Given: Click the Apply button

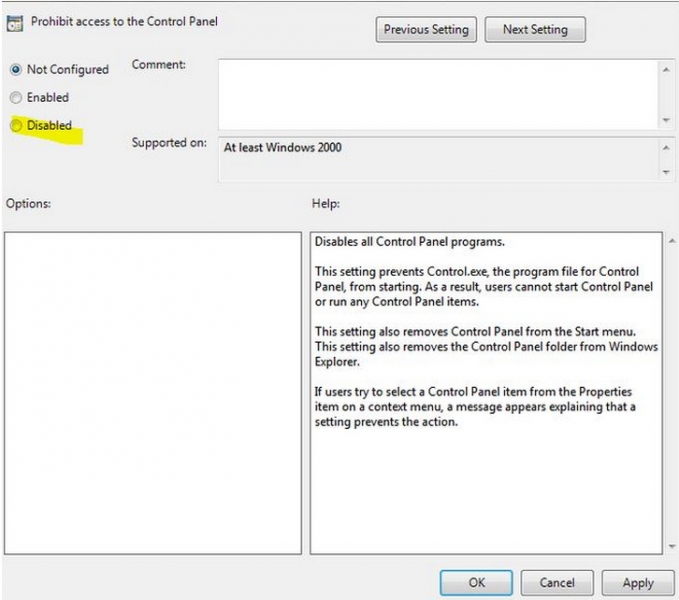Looking at the screenshot, I should [637, 582].
